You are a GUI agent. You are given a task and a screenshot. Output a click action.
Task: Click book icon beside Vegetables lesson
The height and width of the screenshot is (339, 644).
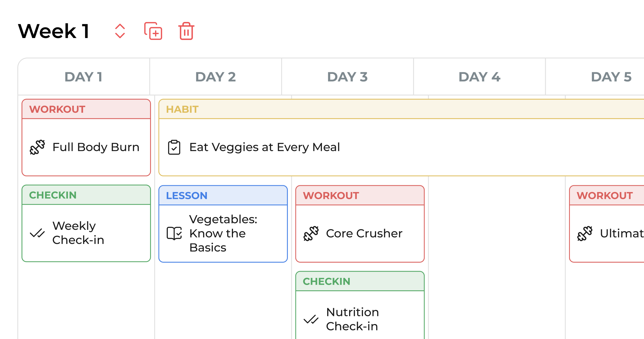pos(174,233)
